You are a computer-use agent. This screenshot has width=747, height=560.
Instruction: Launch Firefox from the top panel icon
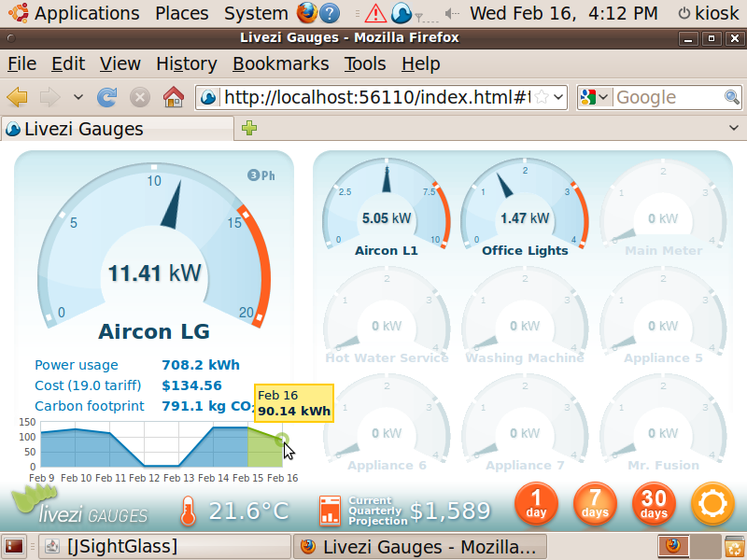(307, 13)
